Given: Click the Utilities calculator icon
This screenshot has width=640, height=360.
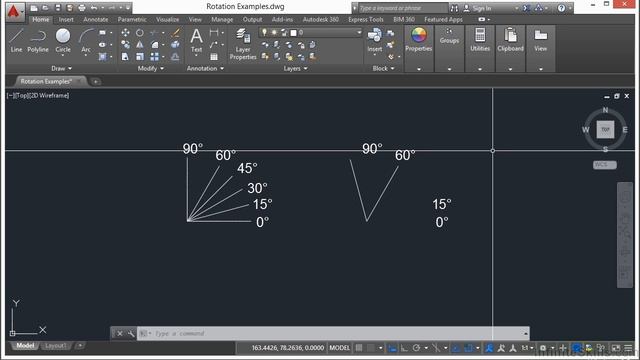Looking at the screenshot, I should [x=480, y=35].
